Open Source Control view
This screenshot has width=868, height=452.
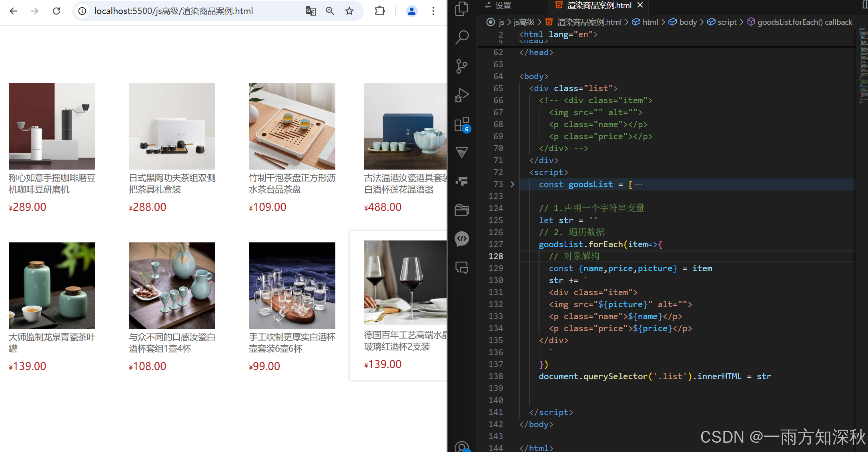click(462, 66)
